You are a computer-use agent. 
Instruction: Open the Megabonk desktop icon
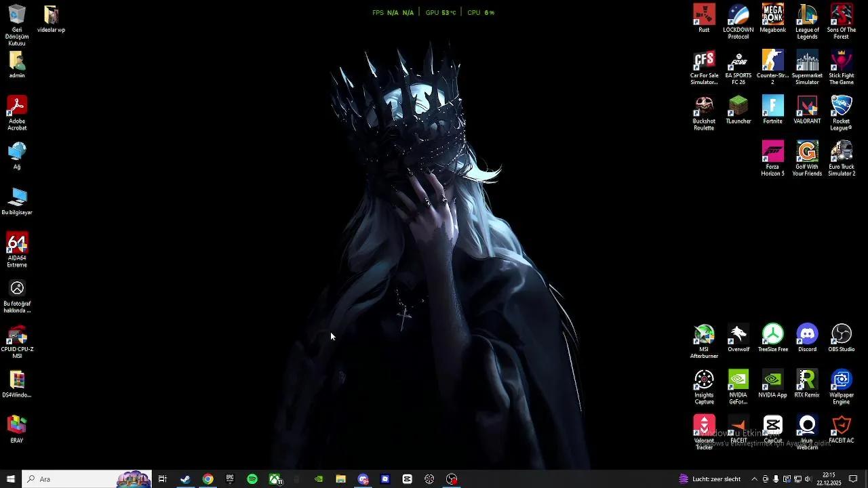pyautogui.click(x=772, y=18)
